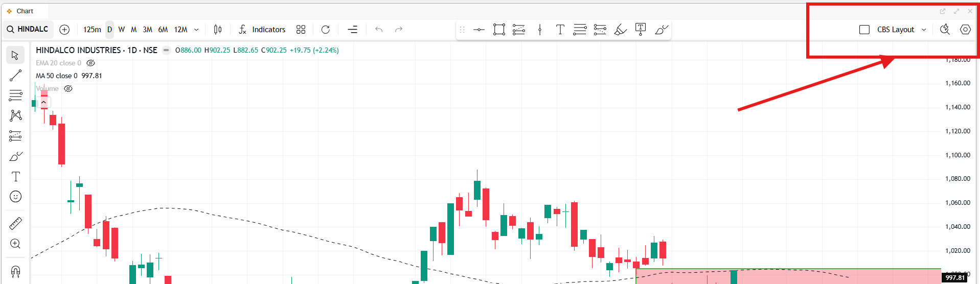Select the trend line tool in left sidebar

[15, 76]
